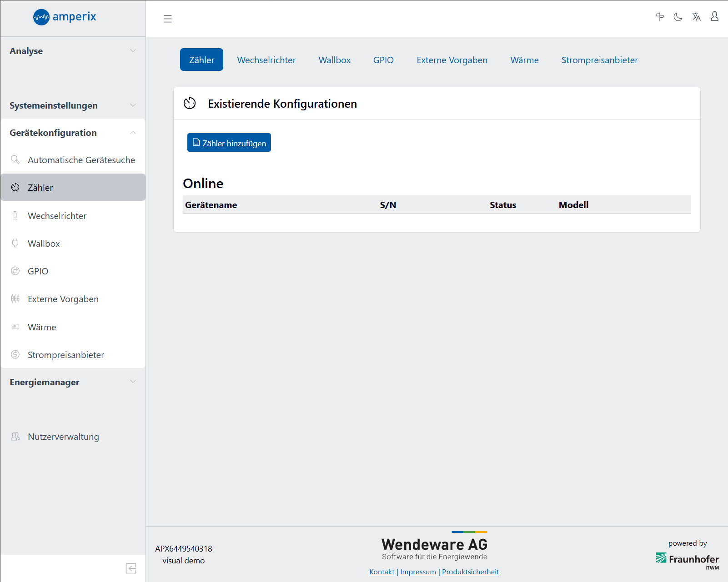Select Wallbox in the sidebar
The image size is (728, 582).
pos(44,244)
